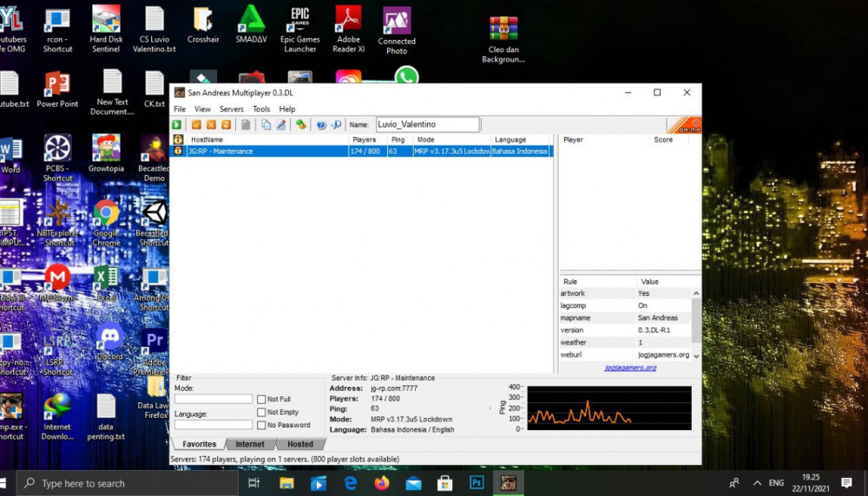
Task: Enable the Not Full filter checkbox
Action: pos(261,399)
